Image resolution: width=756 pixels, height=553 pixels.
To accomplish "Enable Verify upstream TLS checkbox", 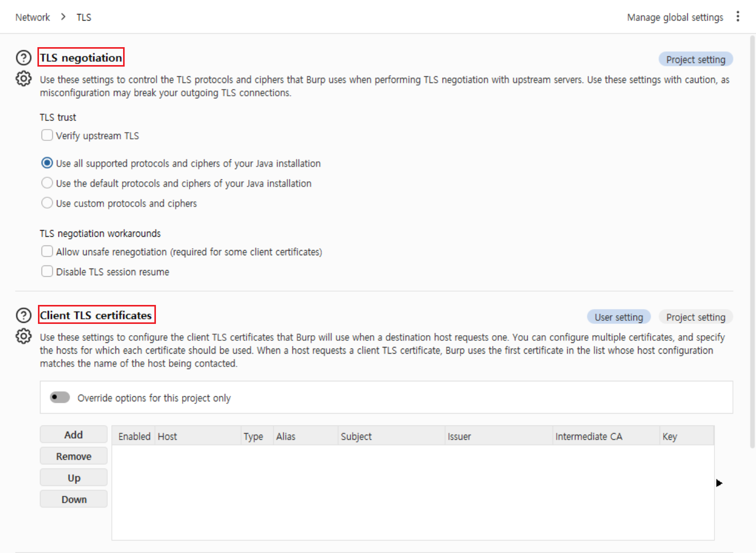I will coord(47,135).
